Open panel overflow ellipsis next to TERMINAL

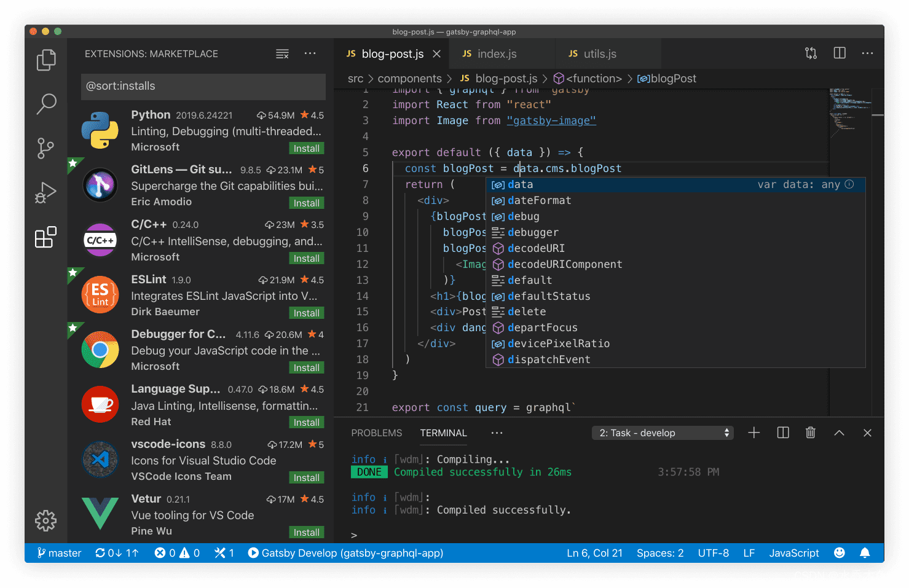pos(497,433)
